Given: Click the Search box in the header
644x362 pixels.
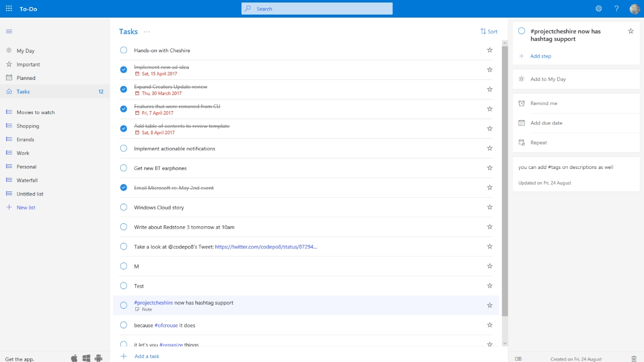Looking at the screenshot, I should tap(317, 9).
